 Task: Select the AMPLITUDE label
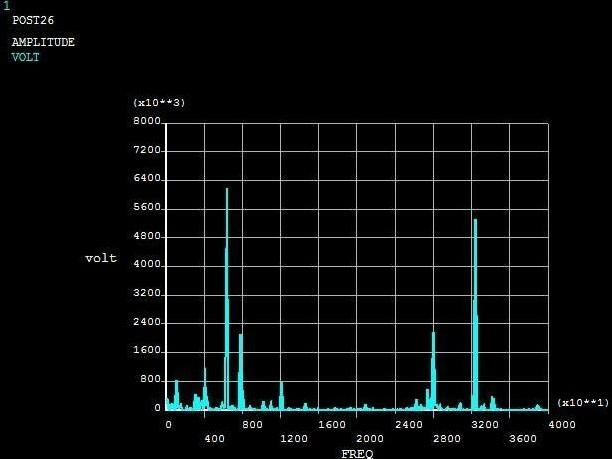43,42
